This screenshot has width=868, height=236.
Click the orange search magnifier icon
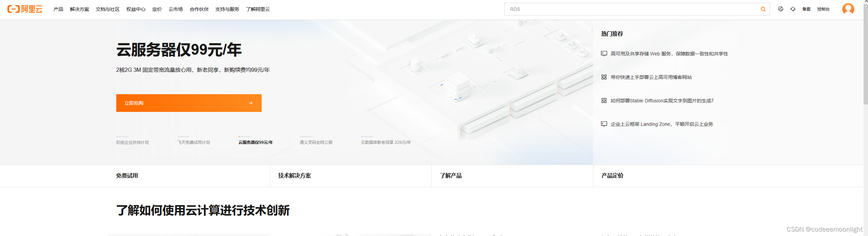pyautogui.click(x=763, y=9)
